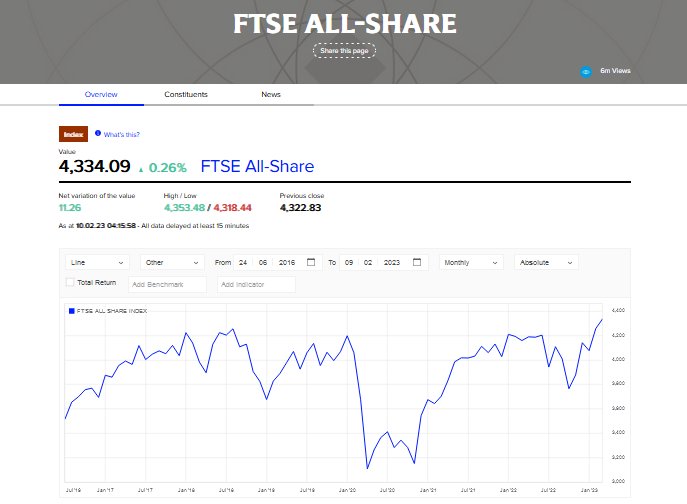Open the News tab
Image resolution: width=687 pixels, height=504 pixels.
[x=271, y=94]
